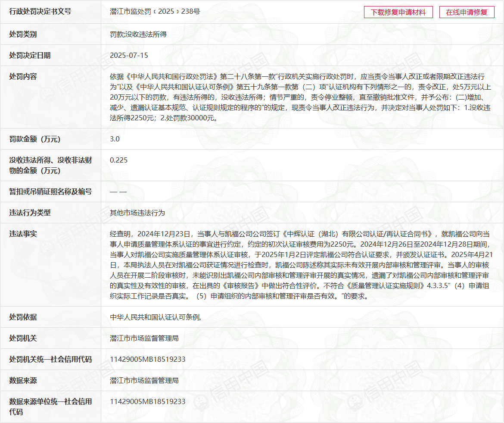Image resolution: width=504 pixels, height=423 pixels.
Task: Select the violation type 其他市场违法行为
Action: (137, 213)
